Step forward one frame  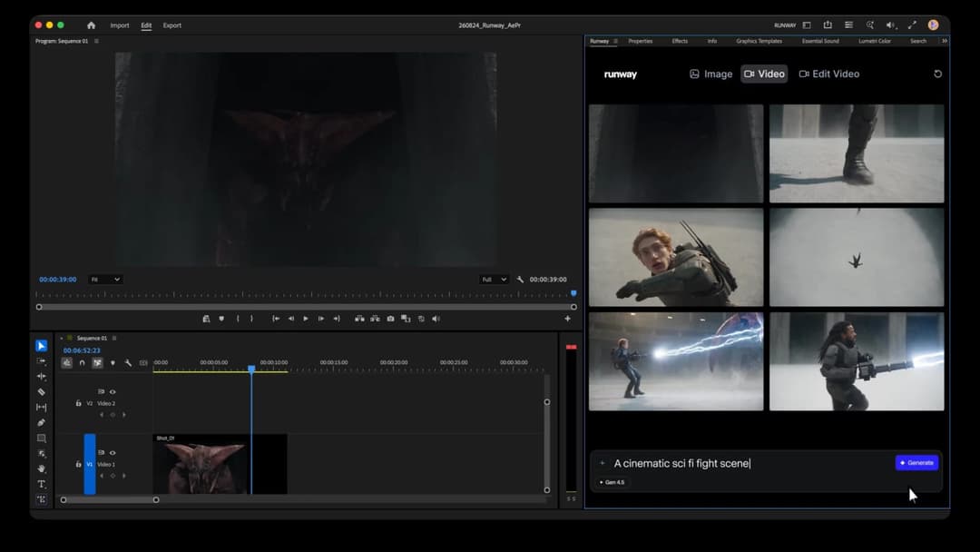click(320, 319)
